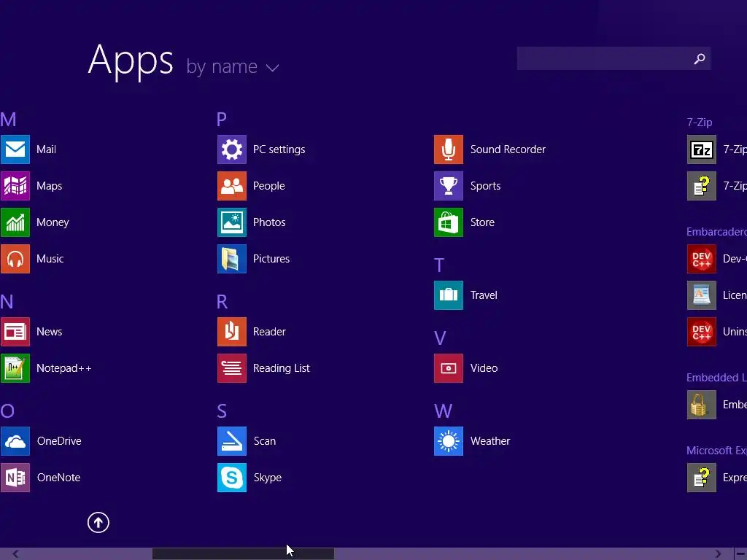Open the Store shopping bag icon
The image size is (747, 560).
pos(449,222)
